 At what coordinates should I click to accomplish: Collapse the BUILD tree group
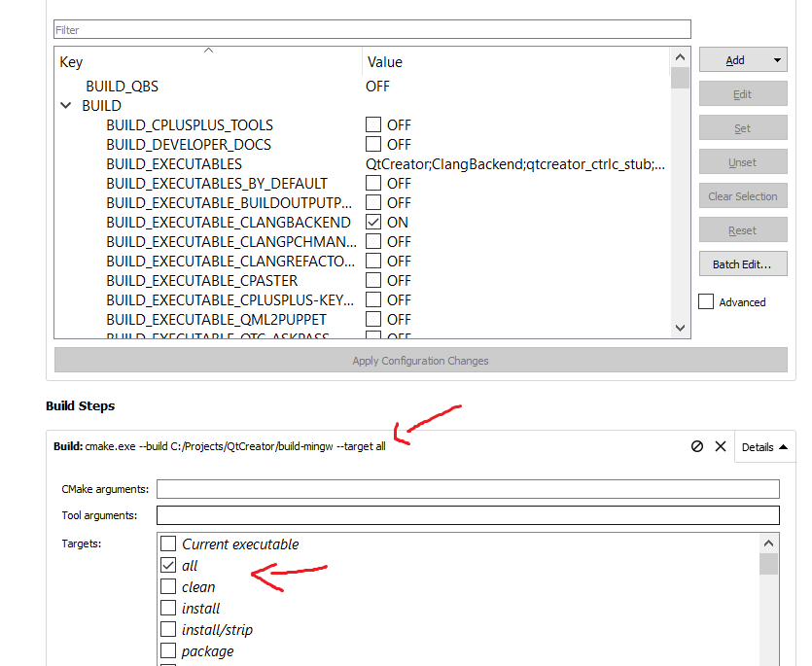click(66, 105)
